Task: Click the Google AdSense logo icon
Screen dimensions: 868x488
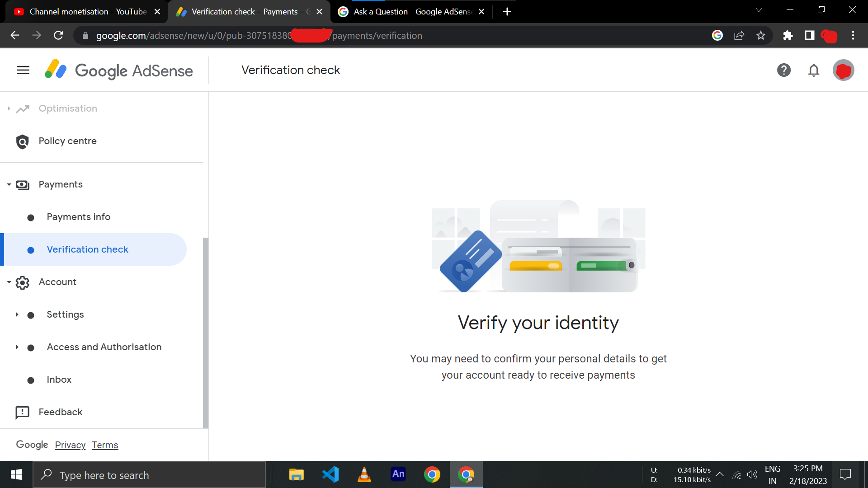Action: tap(55, 70)
